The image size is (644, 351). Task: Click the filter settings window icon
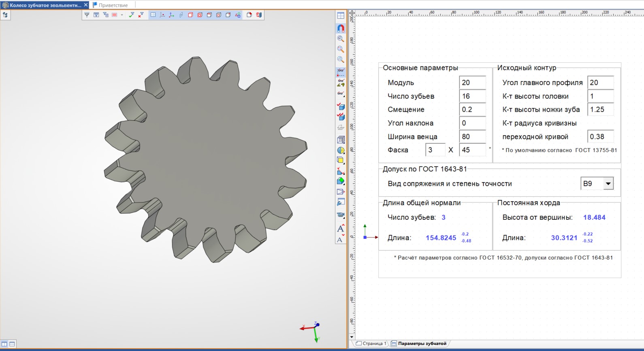(96, 15)
